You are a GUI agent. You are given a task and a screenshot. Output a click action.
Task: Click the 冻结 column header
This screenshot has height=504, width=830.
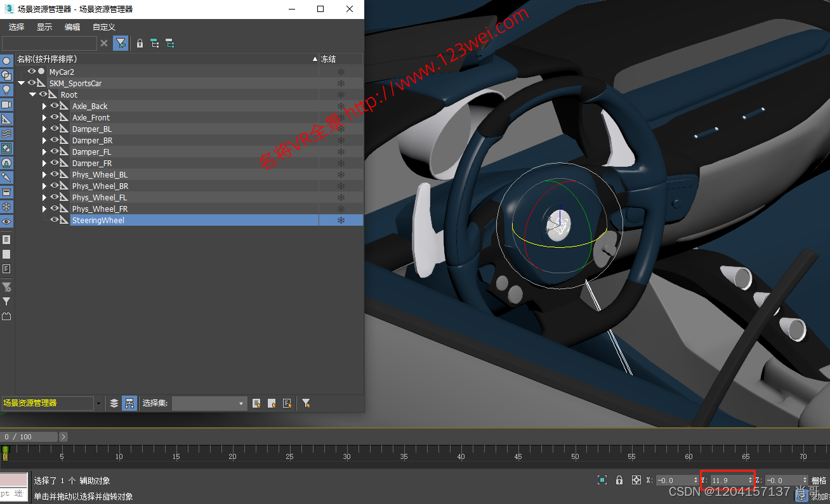(x=341, y=59)
